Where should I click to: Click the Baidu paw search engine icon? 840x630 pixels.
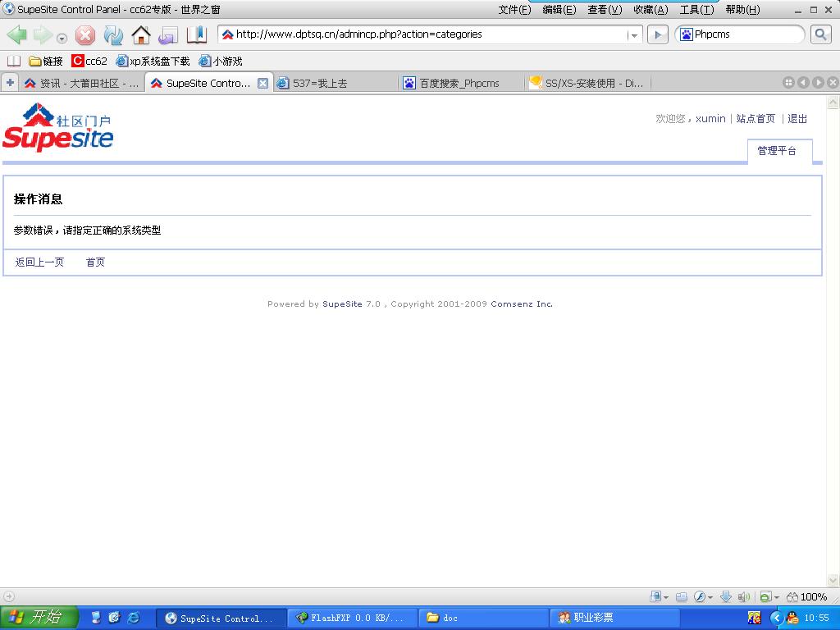(x=686, y=34)
